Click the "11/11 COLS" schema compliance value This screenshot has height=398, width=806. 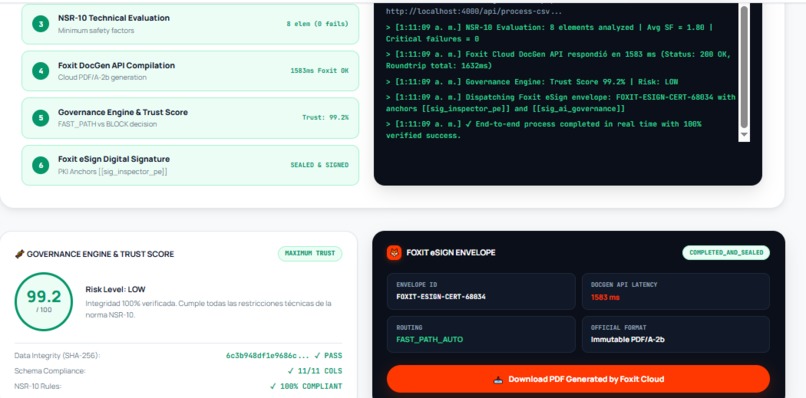click(315, 371)
